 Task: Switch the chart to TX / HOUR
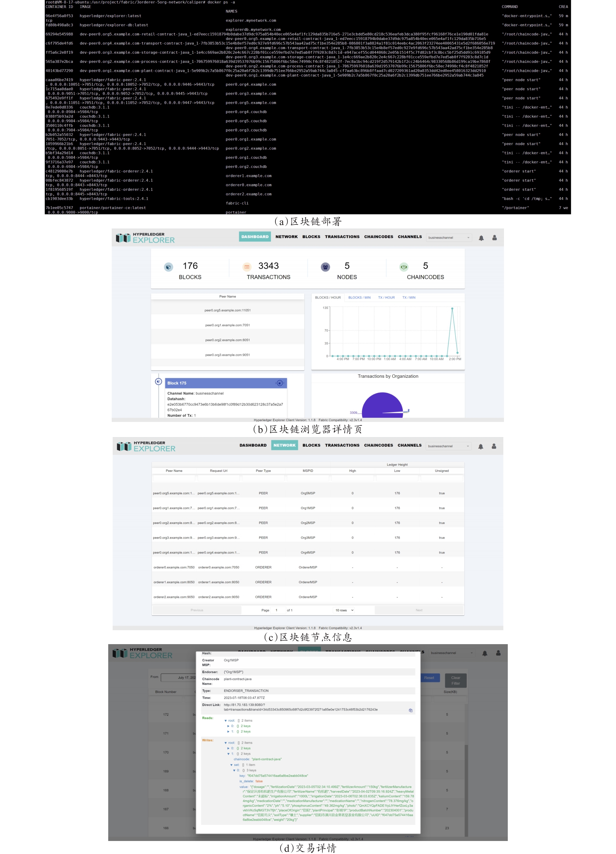tap(387, 297)
